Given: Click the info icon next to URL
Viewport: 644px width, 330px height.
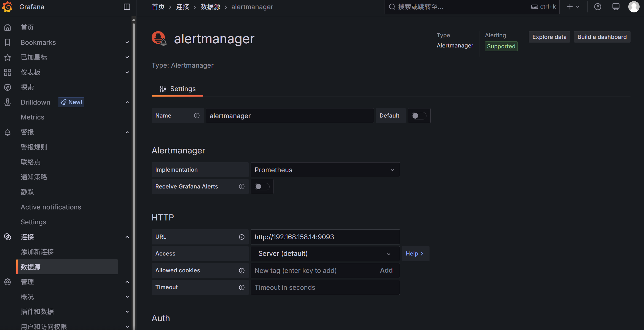Looking at the screenshot, I should [x=242, y=237].
